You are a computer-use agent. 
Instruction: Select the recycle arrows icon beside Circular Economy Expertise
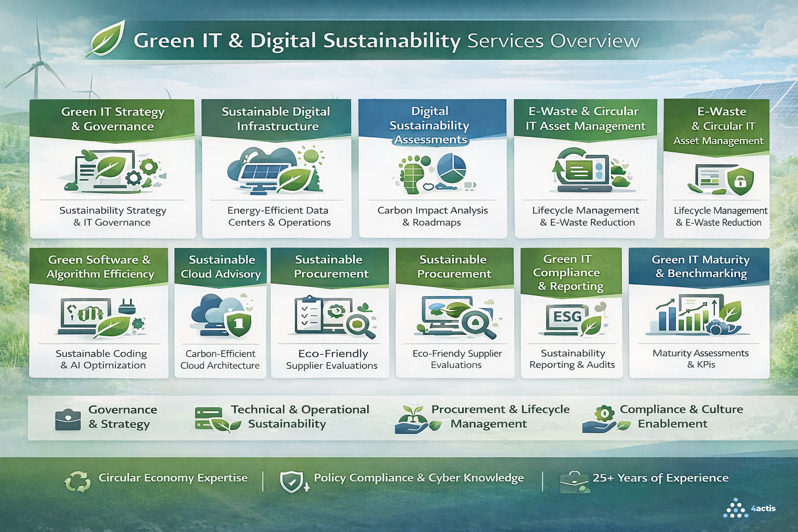click(x=77, y=481)
